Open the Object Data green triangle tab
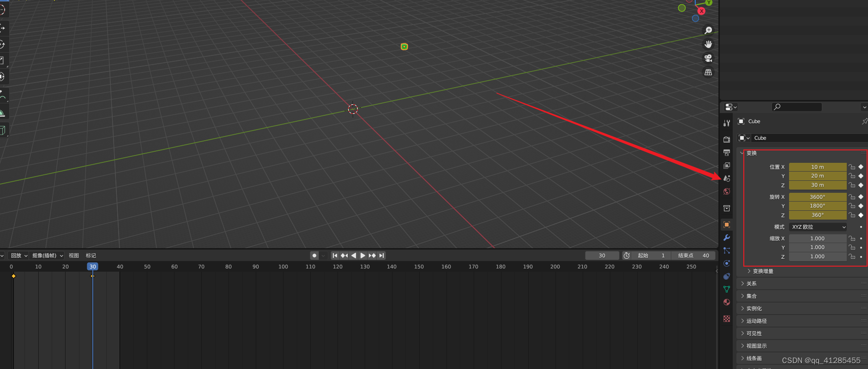Image resolution: width=868 pixels, height=369 pixels. 727,289
